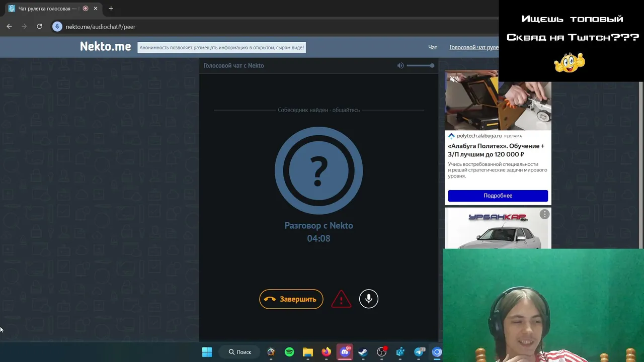Click the Алабуга ad video thumbnail

click(x=498, y=101)
